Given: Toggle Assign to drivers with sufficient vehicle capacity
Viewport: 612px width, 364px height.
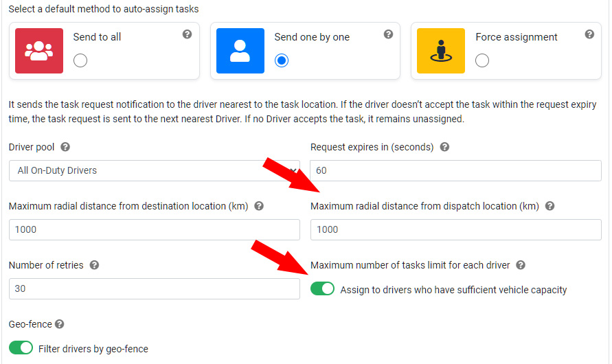Looking at the screenshot, I should click(x=322, y=288).
